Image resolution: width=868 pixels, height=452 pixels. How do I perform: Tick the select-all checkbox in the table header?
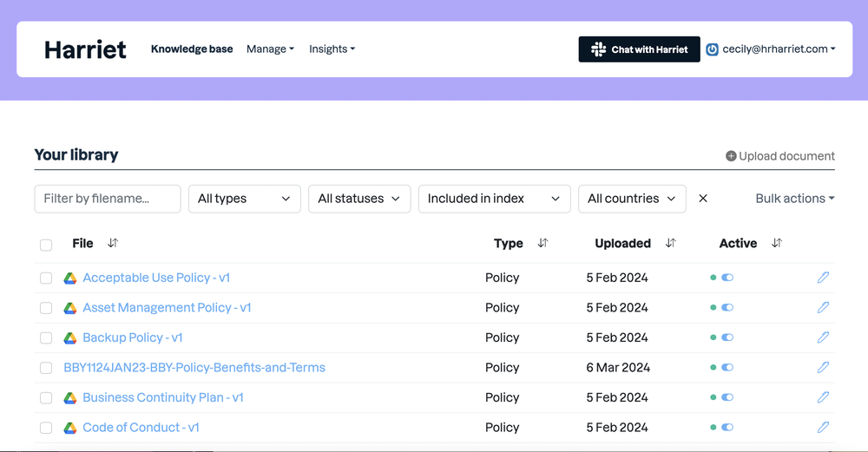(46, 245)
